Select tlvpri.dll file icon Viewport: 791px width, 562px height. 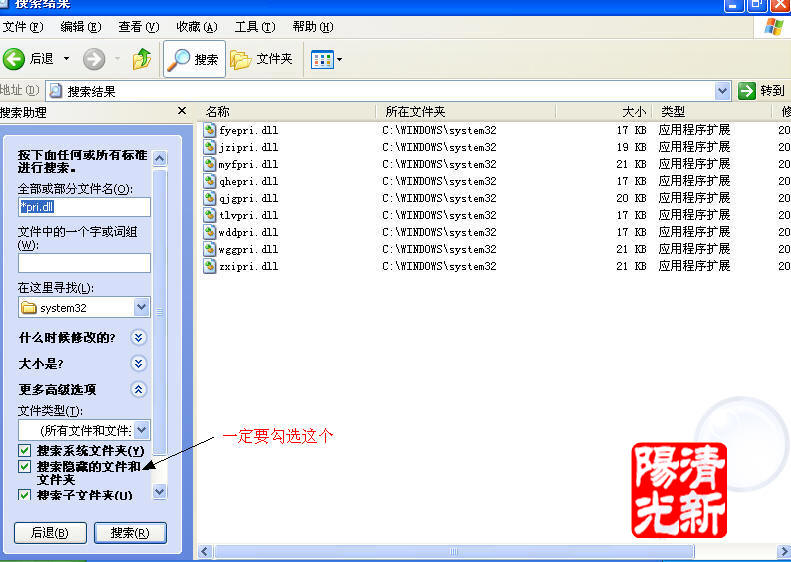tap(209, 215)
